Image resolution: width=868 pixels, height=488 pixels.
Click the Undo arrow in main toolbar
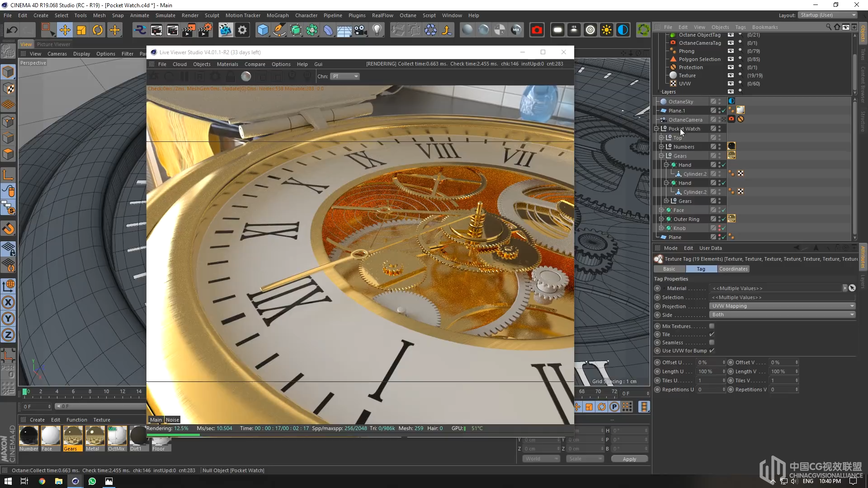12,30
